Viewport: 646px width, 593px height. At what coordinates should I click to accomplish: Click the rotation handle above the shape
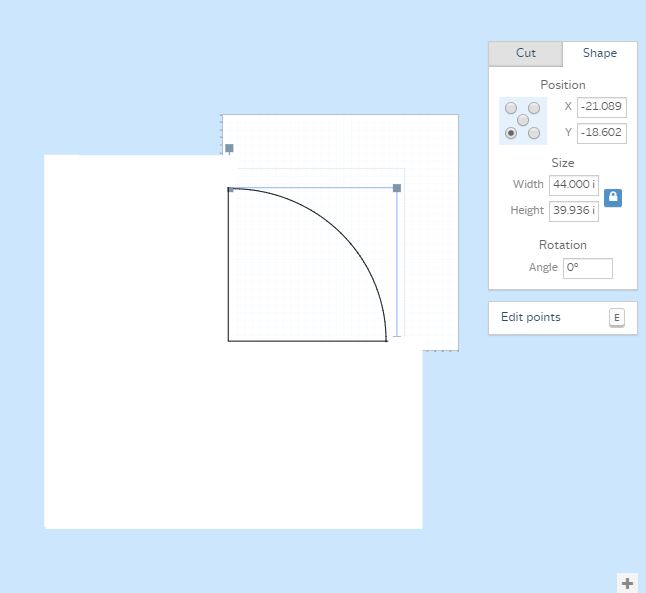[x=229, y=148]
